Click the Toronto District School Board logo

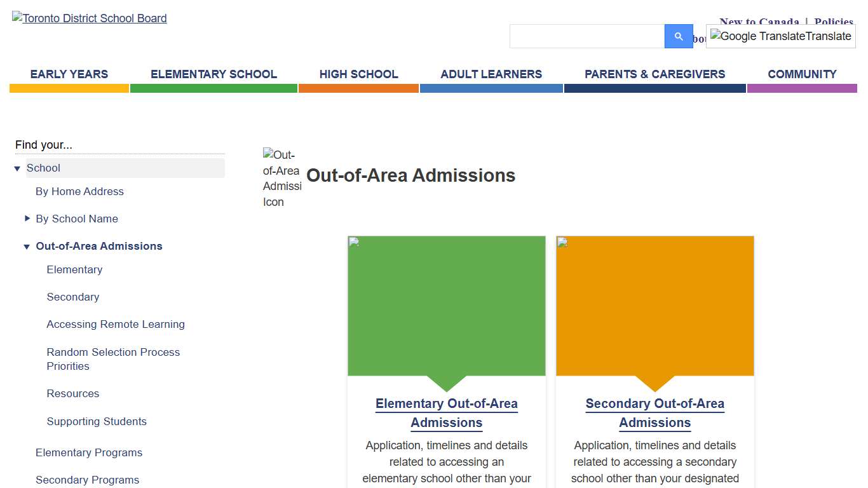tap(89, 18)
